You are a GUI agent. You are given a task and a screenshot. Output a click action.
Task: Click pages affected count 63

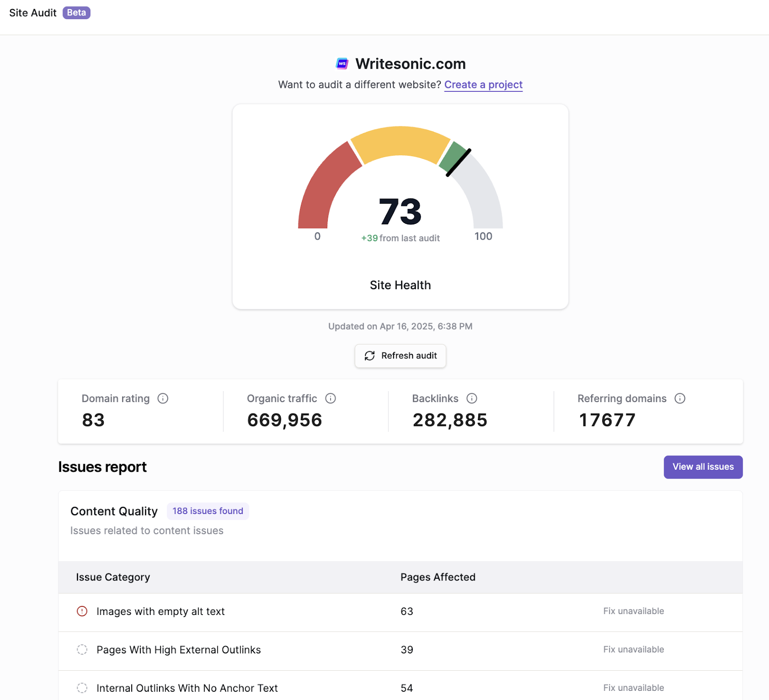[x=407, y=611]
